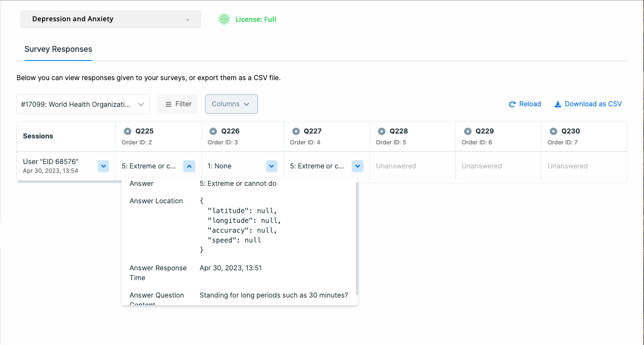The image size is (644, 345).
Task: Click the Q228 question status icon
Action: pyautogui.click(x=383, y=131)
